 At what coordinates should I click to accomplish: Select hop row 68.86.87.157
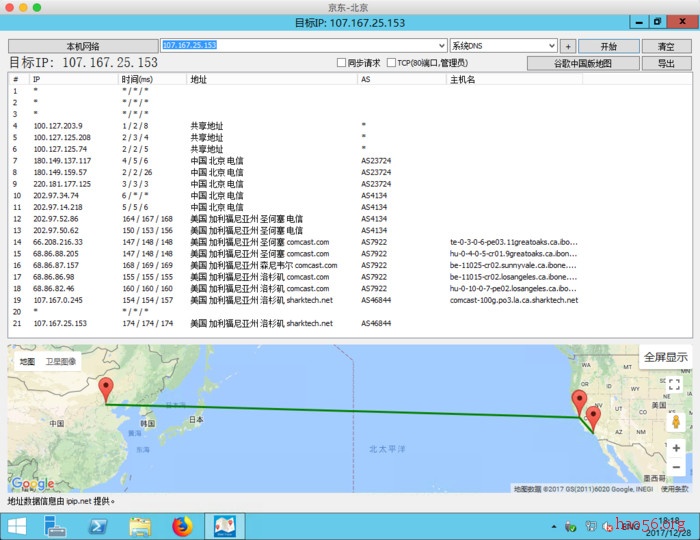(350, 265)
